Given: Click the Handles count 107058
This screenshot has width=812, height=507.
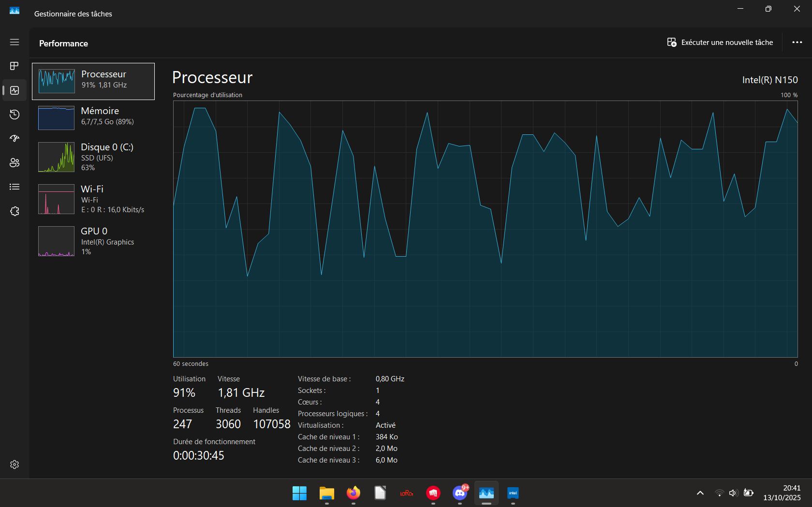Looking at the screenshot, I should pos(272,424).
